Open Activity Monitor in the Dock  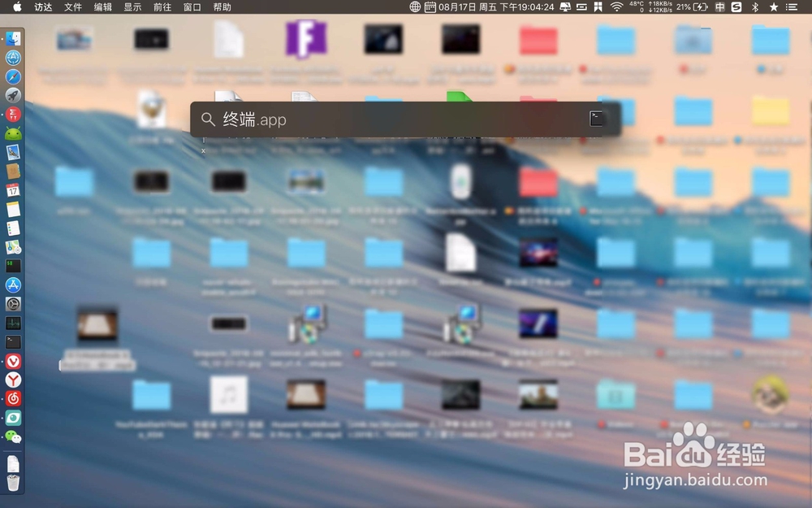tap(13, 323)
